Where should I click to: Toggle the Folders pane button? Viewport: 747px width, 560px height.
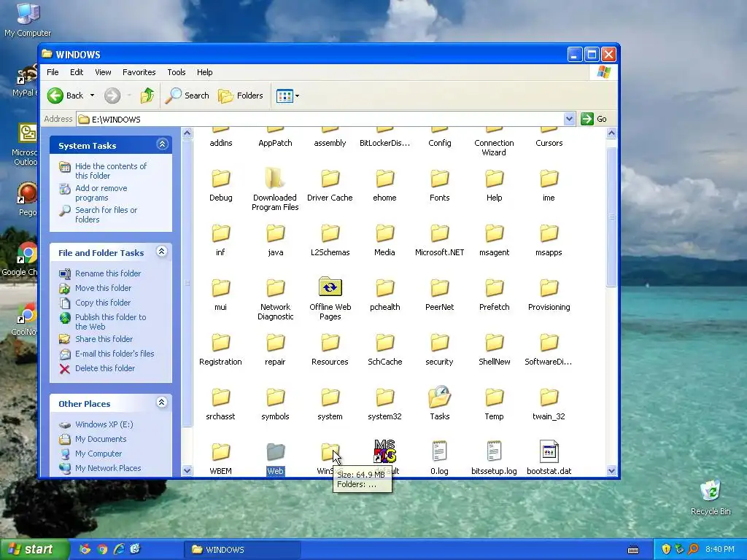click(241, 96)
